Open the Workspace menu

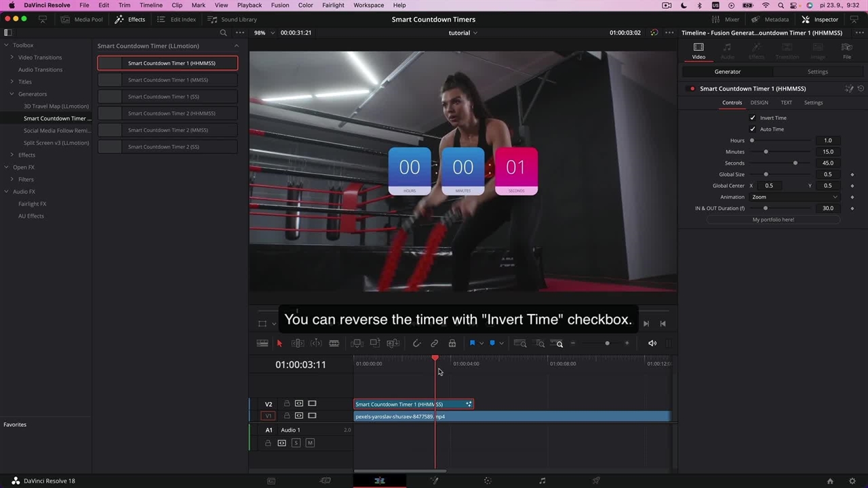coord(369,5)
